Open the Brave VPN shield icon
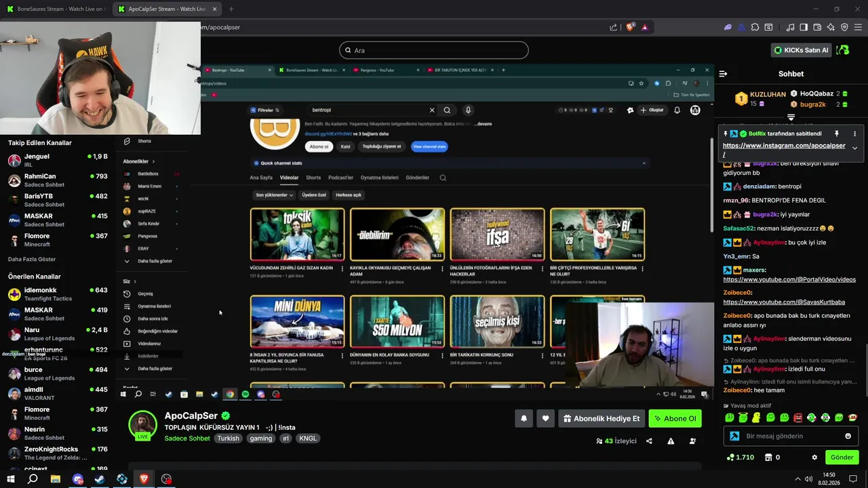The image size is (868, 488). (x=844, y=27)
